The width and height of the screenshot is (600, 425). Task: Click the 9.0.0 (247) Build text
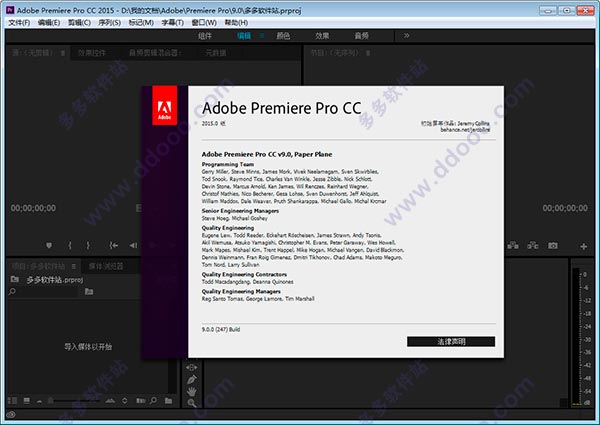221,329
